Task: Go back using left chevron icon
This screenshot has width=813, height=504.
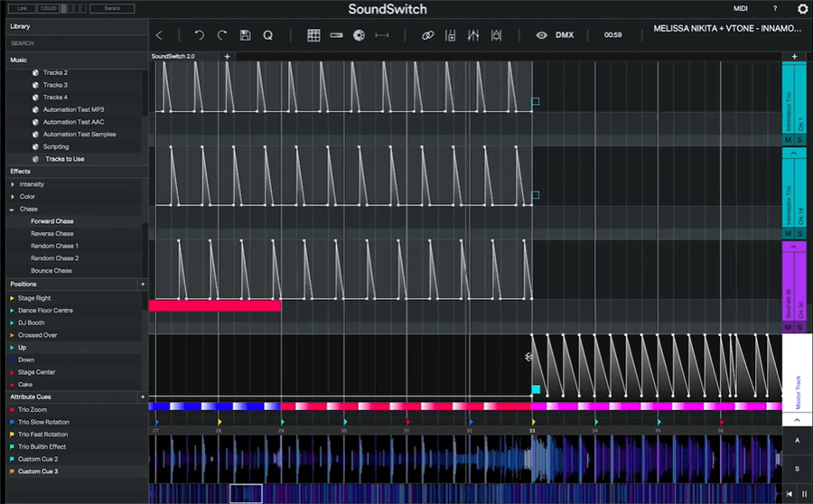Action: click(160, 35)
